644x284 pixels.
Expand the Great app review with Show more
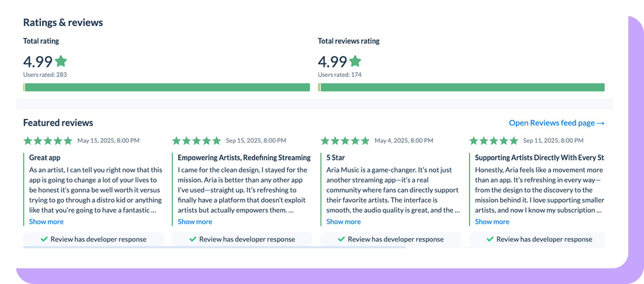[x=46, y=222]
